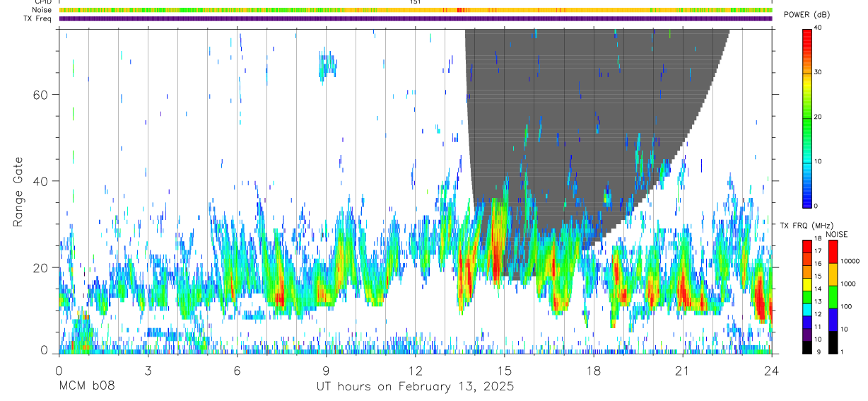Click the POWER (dB) colorbar title
Image resolution: width=868 pixels, height=401 pixels.
pyautogui.click(x=807, y=15)
